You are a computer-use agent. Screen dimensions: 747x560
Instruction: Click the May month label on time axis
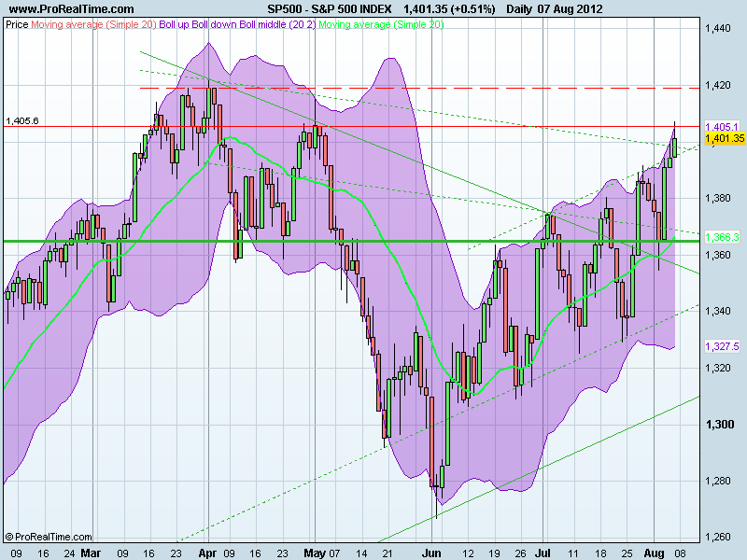pyautogui.click(x=315, y=553)
